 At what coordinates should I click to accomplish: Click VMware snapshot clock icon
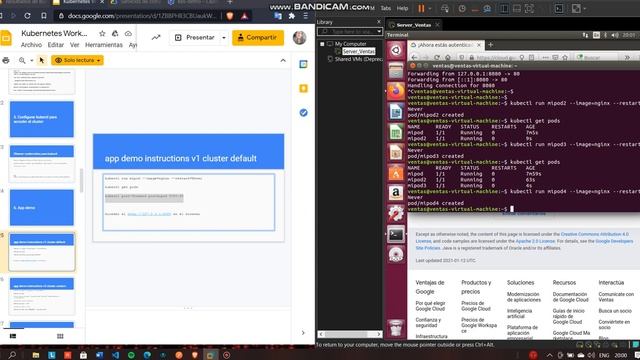coord(462,9)
